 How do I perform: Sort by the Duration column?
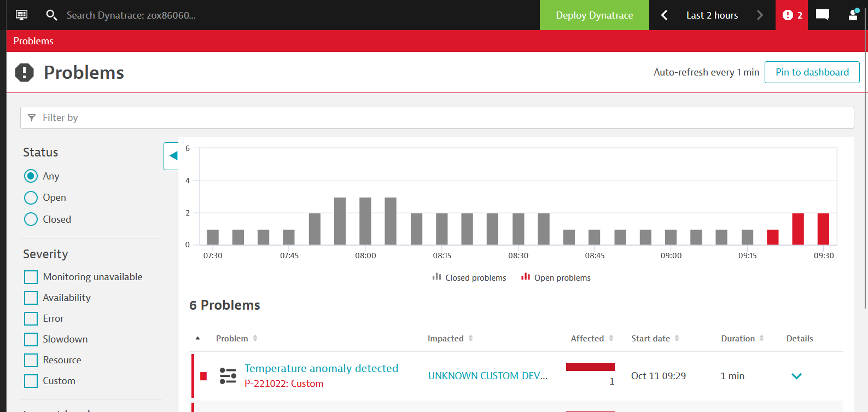click(743, 339)
